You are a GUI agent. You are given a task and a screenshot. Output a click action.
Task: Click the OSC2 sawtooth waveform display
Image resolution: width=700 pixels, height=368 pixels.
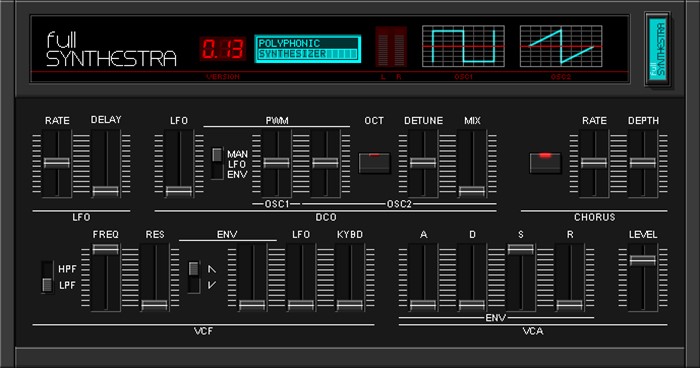click(561, 46)
